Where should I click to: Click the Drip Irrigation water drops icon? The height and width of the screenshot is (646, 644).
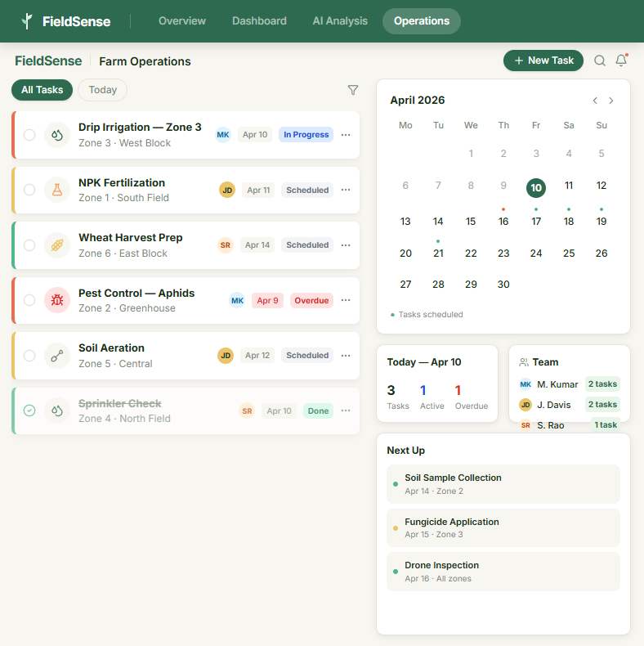pyautogui.click(x=57, y=135)
